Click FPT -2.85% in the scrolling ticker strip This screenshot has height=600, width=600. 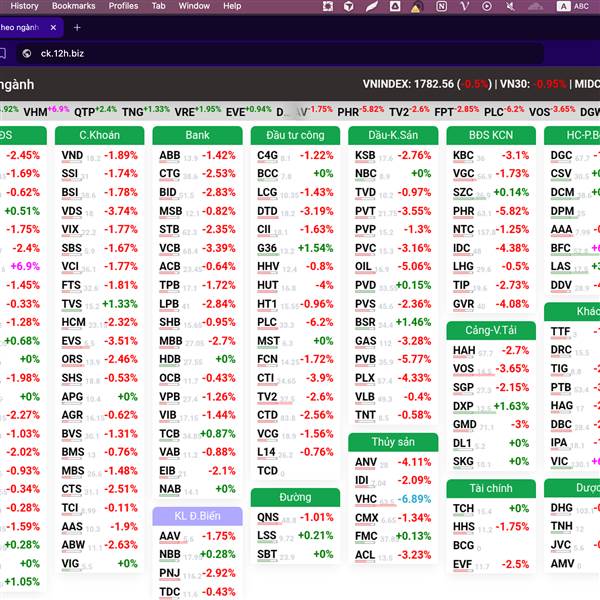[457, 111]
